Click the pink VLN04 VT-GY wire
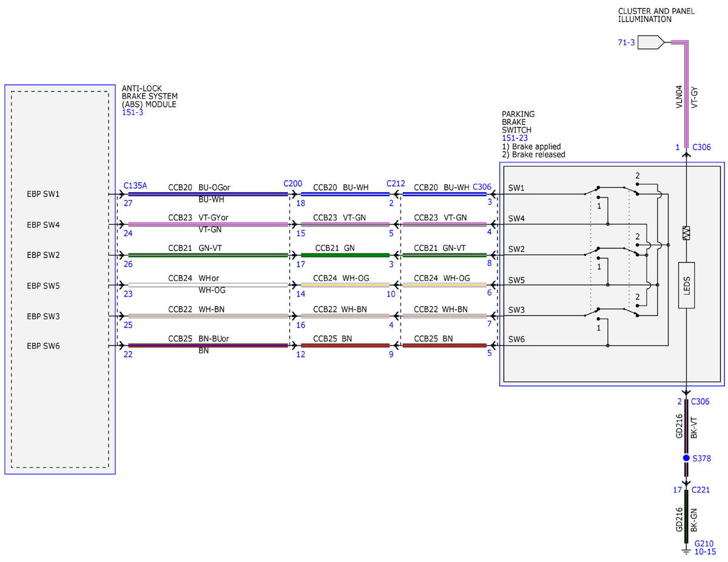728x562 pixels. (686, 94)
